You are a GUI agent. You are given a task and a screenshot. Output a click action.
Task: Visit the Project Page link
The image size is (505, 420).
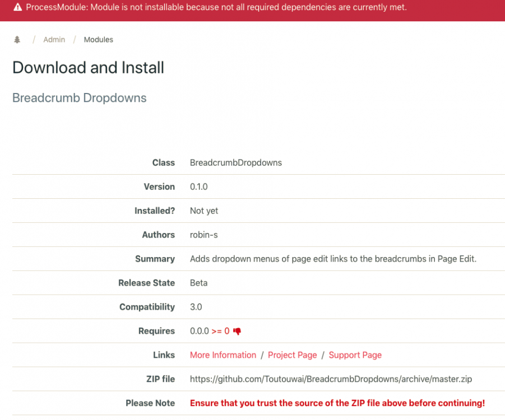[292, 355]
